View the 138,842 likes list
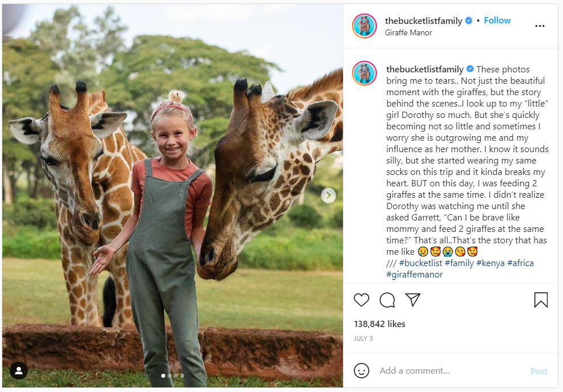The height and width of the screenshot is (392, 563). [x=380, y=324]
